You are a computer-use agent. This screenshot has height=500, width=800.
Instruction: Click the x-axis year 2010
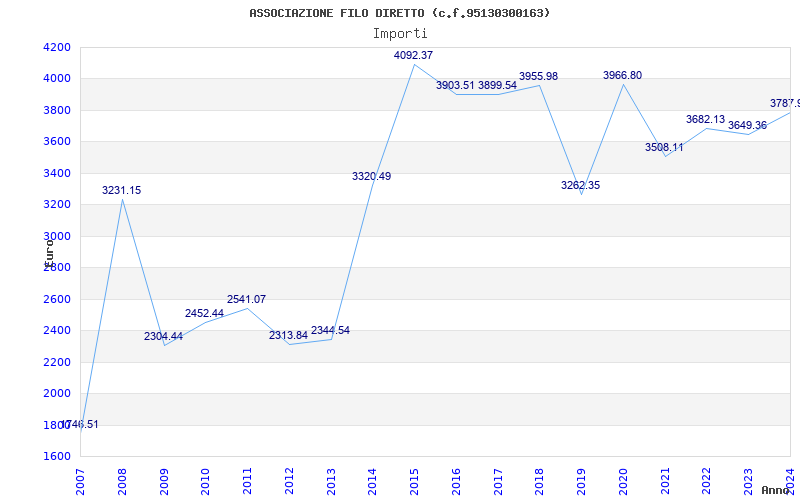pyautogui.click(x=206, y=481)
